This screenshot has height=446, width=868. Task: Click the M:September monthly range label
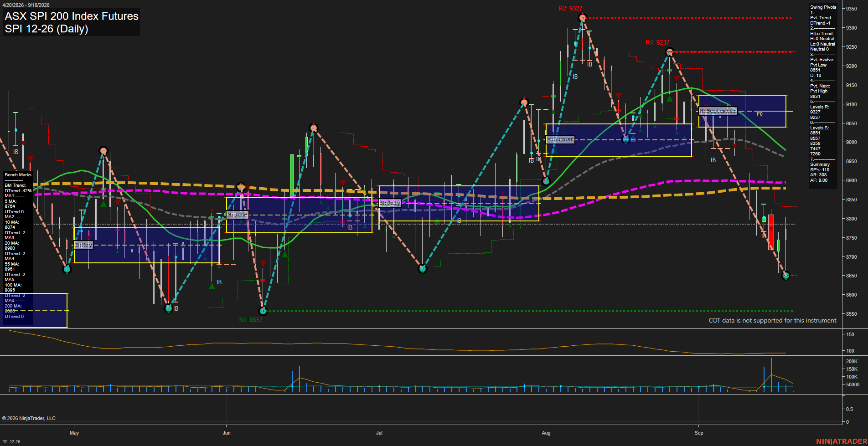718,111
